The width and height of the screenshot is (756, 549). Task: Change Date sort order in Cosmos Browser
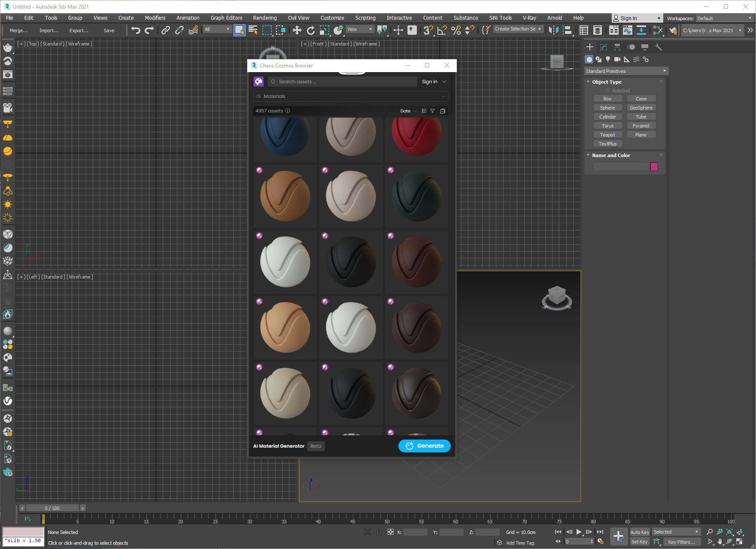[x=408, y=111]
